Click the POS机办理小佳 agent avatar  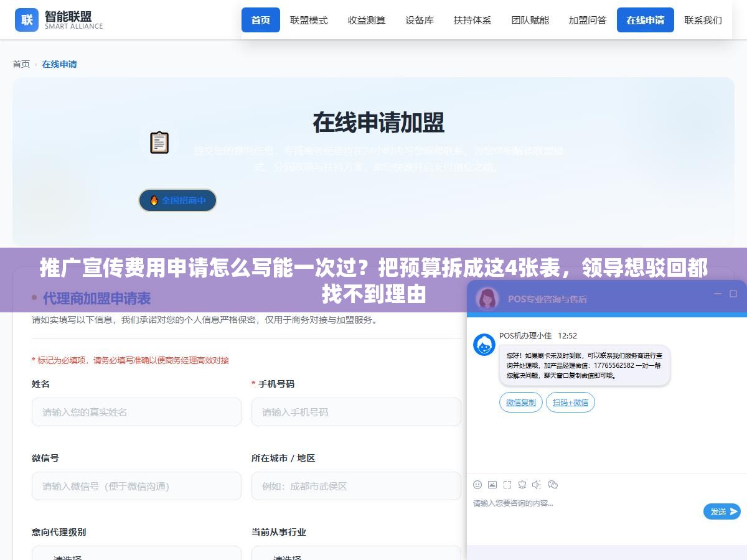pyautogui.click(x=484, y=344)
